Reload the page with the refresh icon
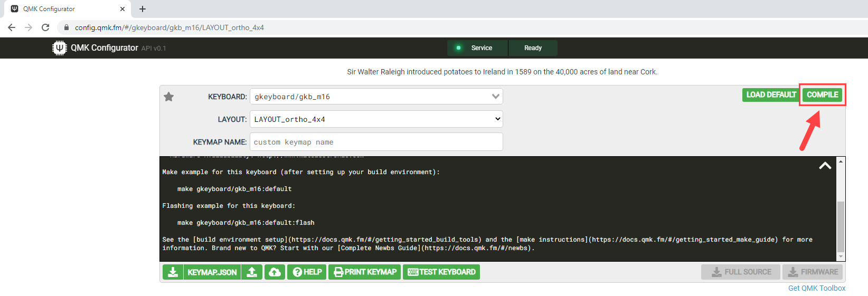Screen dimensions: 868x296 [x=45, y=27]
